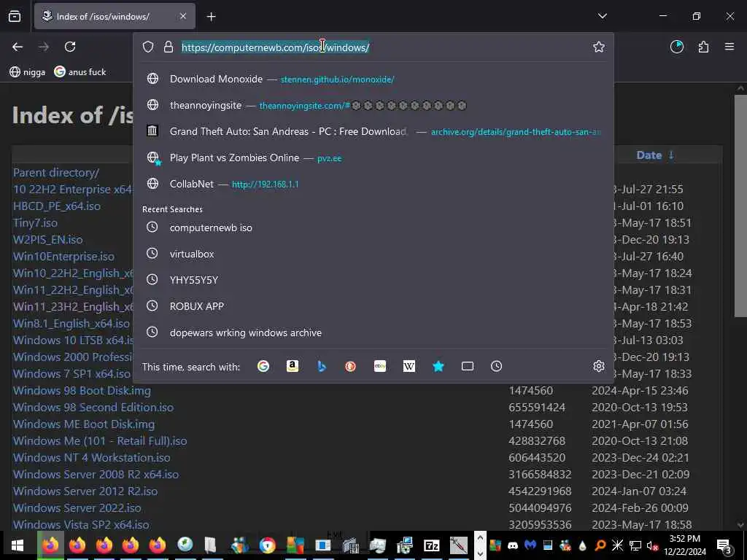Search this time with DuckDuckGo
Image resolution: width=747 pixels, height=560 pixels.
(x=351, y=366)
